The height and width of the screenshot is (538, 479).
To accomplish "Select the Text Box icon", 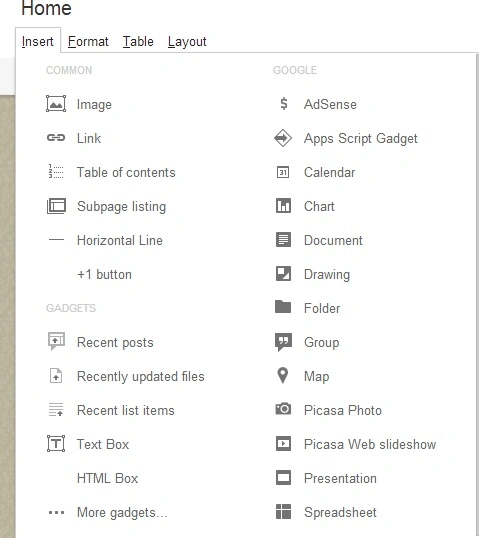I will tap(56, 443).
